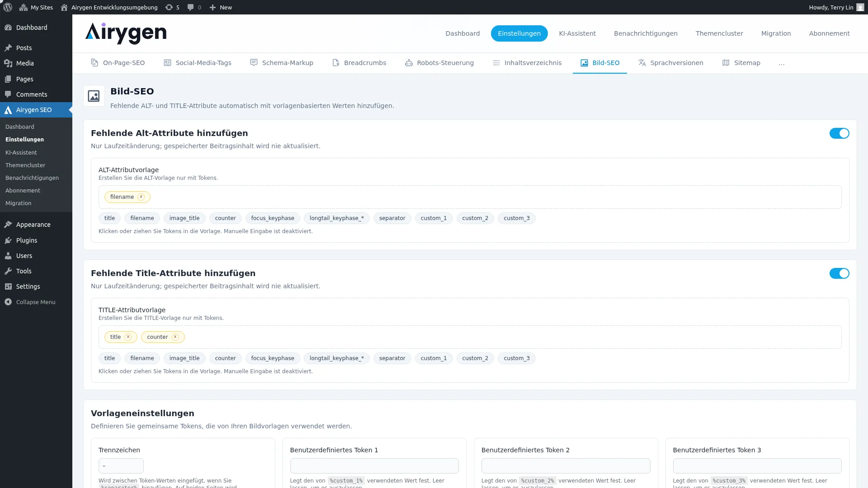Disable Fehlende Alt-Attribute hinzufügen toggle
868x488 pixels.
point(839,133)
